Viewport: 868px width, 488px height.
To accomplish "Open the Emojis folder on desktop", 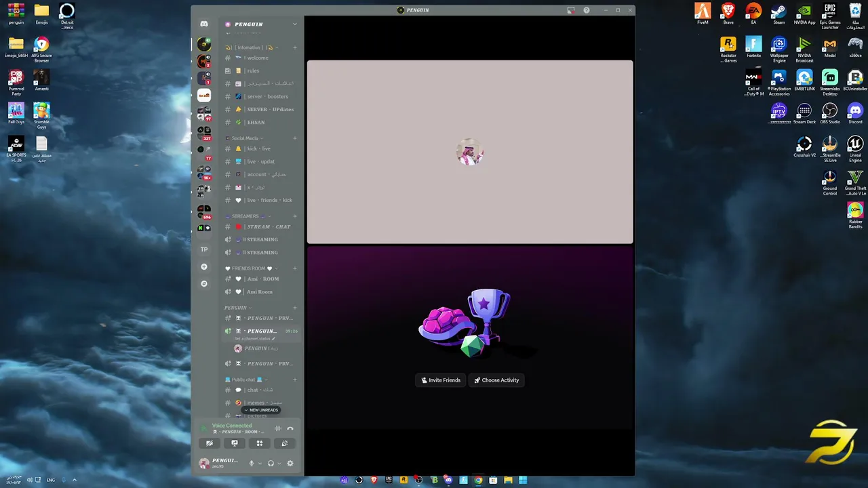I will 41,14.
